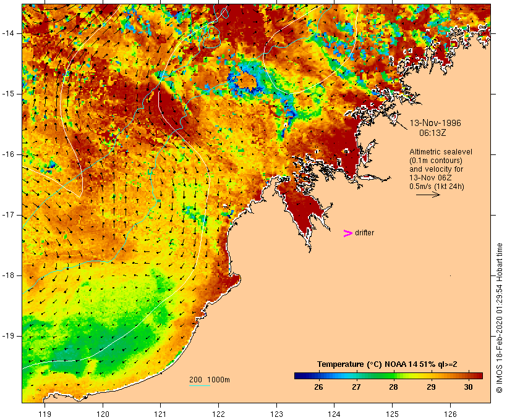Click the colorbar label '27'
The height and width of the screenshot is (420, 507).
tap(356, 387)
